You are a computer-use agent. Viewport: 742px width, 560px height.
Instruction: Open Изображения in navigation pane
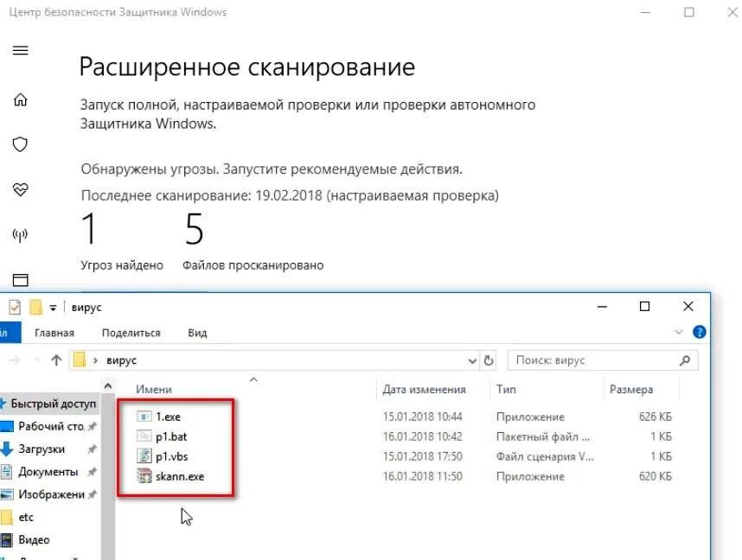coord(51,494)
